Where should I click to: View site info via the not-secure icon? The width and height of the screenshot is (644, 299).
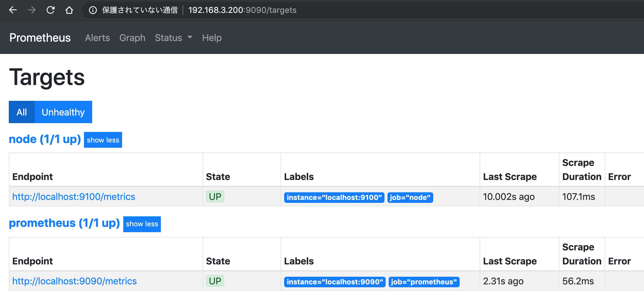pos(93,10)
